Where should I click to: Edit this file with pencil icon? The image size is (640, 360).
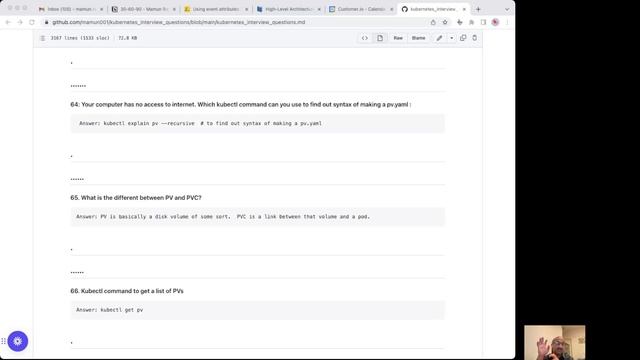tap(439, 38)
